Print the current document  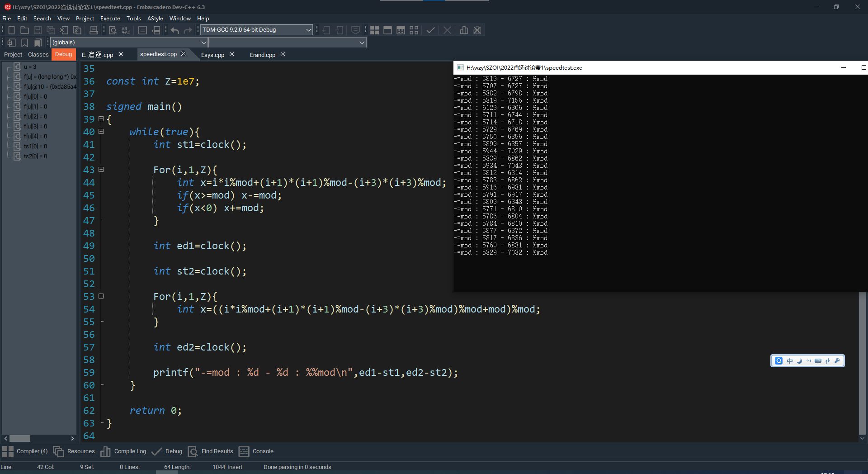[94, 30]
